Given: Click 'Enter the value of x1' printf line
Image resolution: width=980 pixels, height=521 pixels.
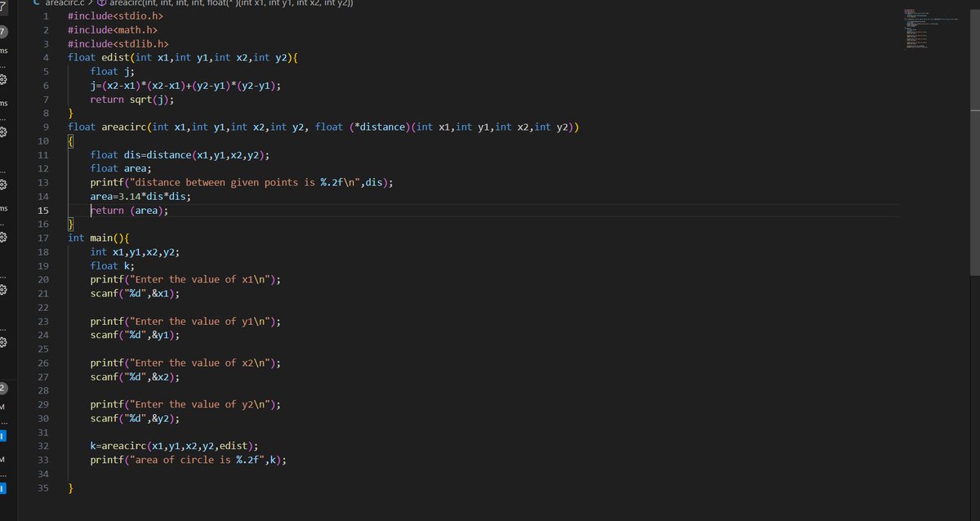Looking at the screenshot, I should point(185,279).
